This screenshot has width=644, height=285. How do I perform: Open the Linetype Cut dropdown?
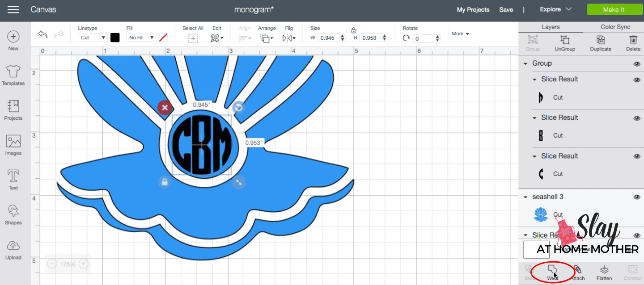pos(93,38)
